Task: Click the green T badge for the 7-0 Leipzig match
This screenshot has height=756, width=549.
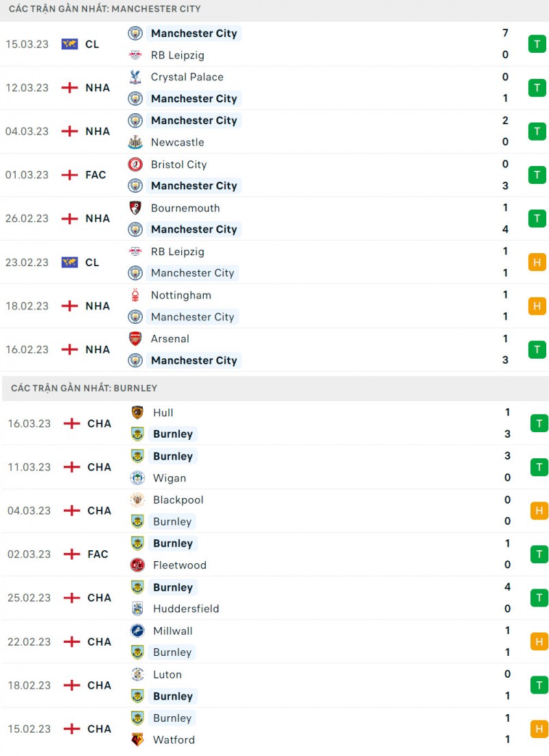Action: coord(537,44)
